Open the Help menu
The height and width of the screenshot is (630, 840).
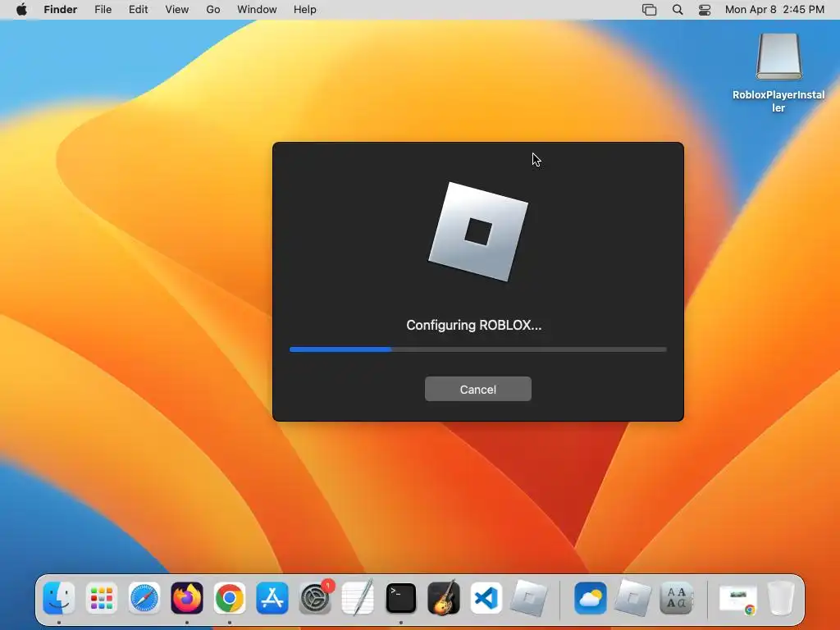click(305, 10)
